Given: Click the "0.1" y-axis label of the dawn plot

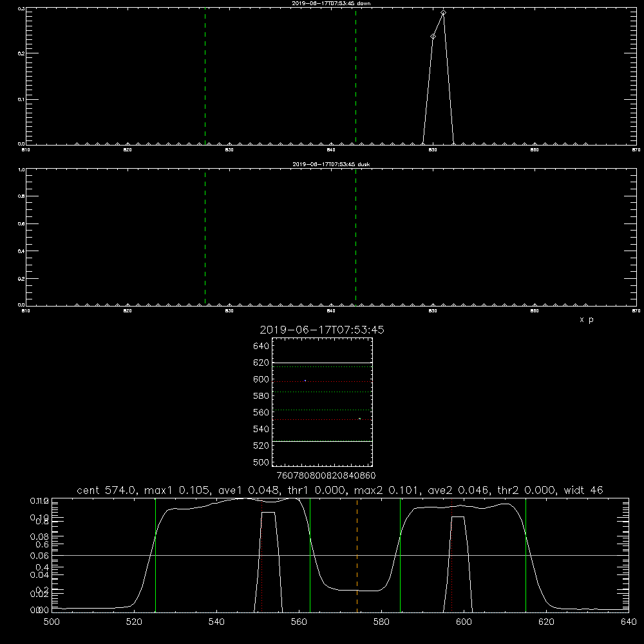Looking at the screenshot, I should pyautogui.click(x=22, y=99).
